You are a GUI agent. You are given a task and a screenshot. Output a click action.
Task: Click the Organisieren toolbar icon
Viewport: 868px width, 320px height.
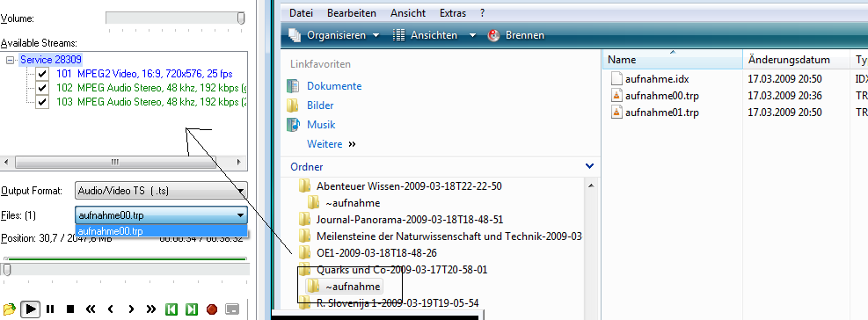coord(295,35)
